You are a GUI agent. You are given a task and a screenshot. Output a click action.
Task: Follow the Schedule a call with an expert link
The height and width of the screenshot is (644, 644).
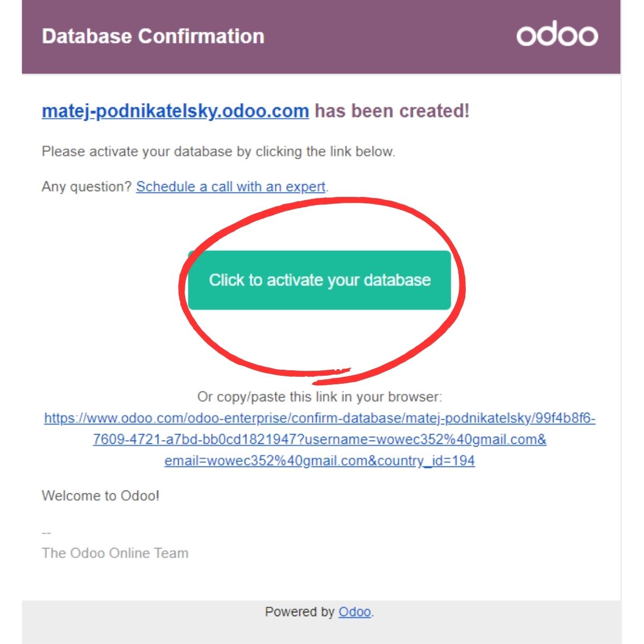[x=231, y=187]
